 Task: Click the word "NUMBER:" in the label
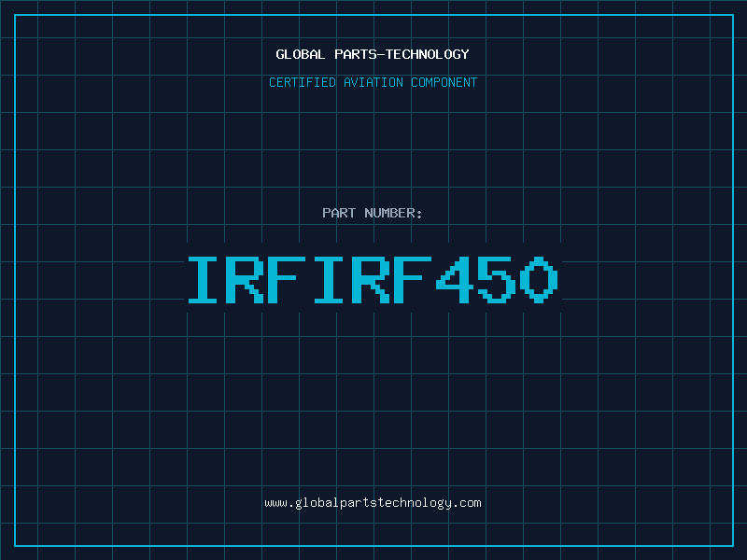391,214
